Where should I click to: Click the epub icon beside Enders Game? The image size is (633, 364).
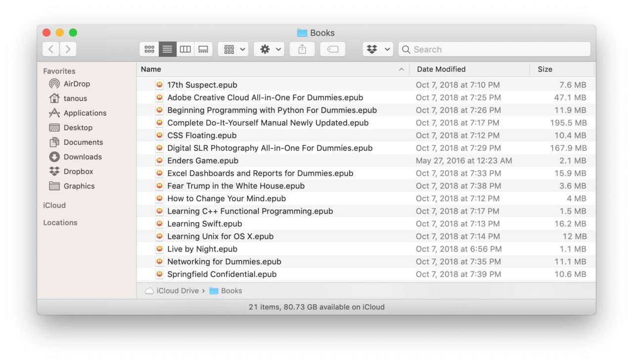click(x=159, y=161)
